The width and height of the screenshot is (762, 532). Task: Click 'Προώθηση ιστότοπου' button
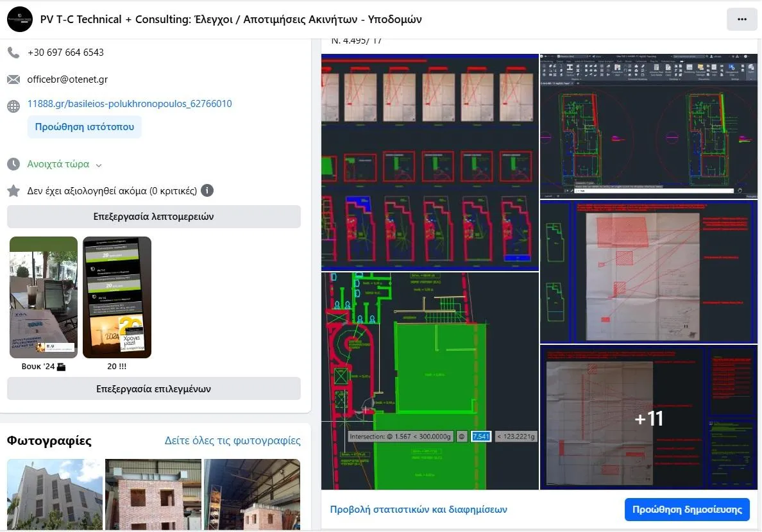(84, 127)
